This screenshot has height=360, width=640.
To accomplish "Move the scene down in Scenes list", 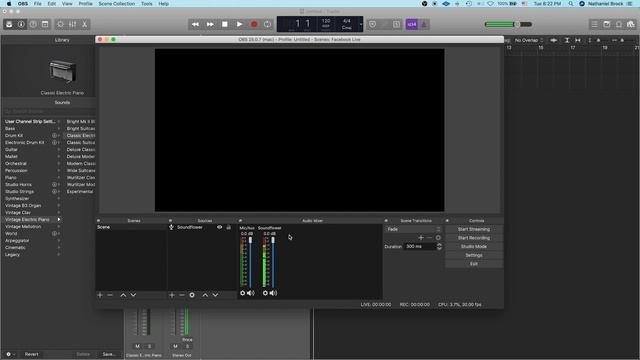I will 133,295.
